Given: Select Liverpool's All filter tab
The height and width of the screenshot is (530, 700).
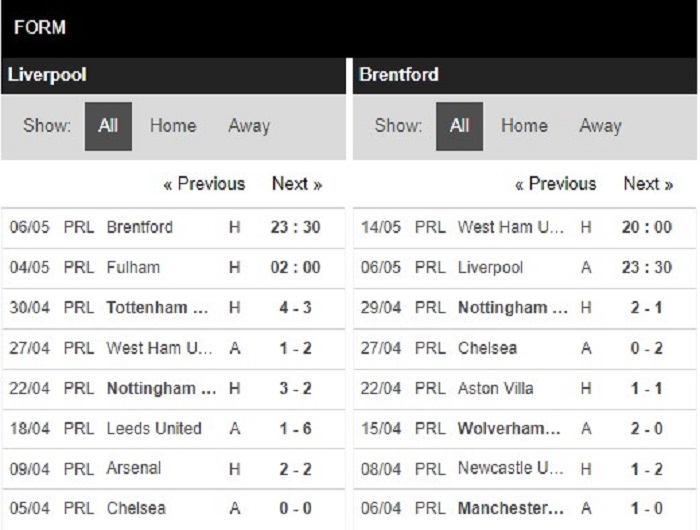Looking at the screenshot, I should pos(108,126).
